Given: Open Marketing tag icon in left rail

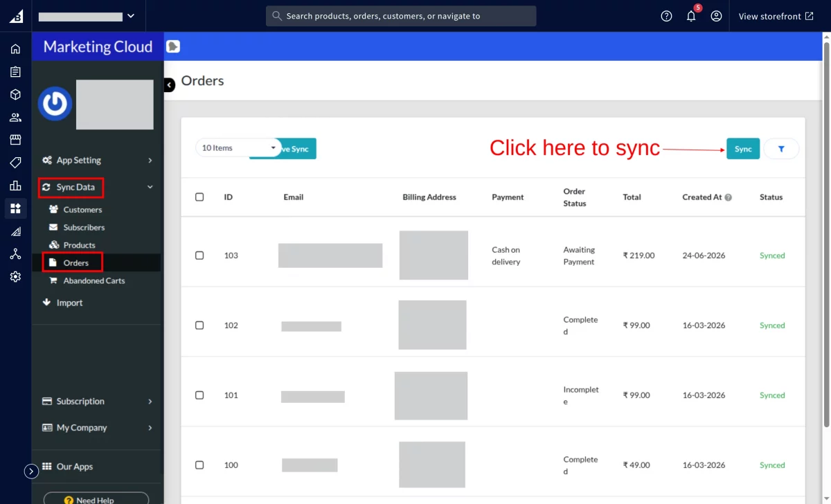Looking at the screenshot, I should pos(15,163).
